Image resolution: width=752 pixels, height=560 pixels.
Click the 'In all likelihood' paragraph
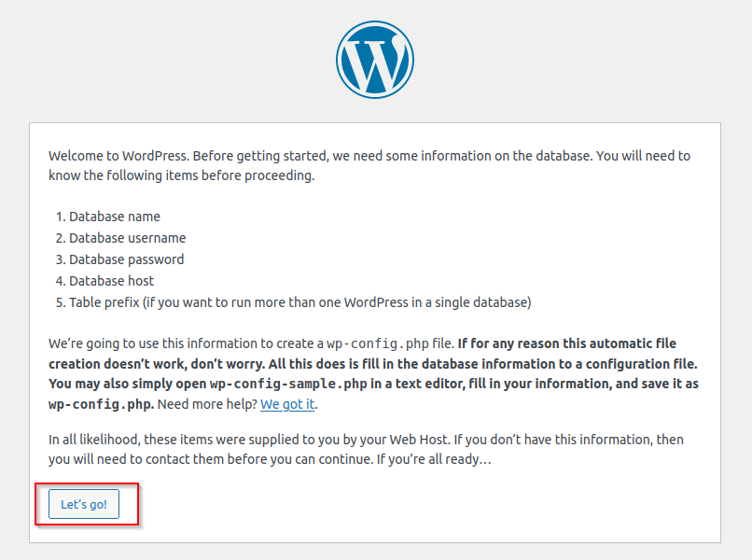click(366, 449)
